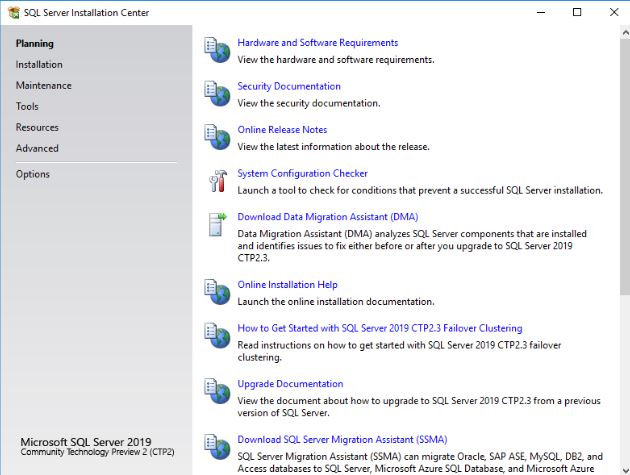The width and height of the screenshot is (630, 475).
Task: Switch to the Advanced page
Action: 37,148
